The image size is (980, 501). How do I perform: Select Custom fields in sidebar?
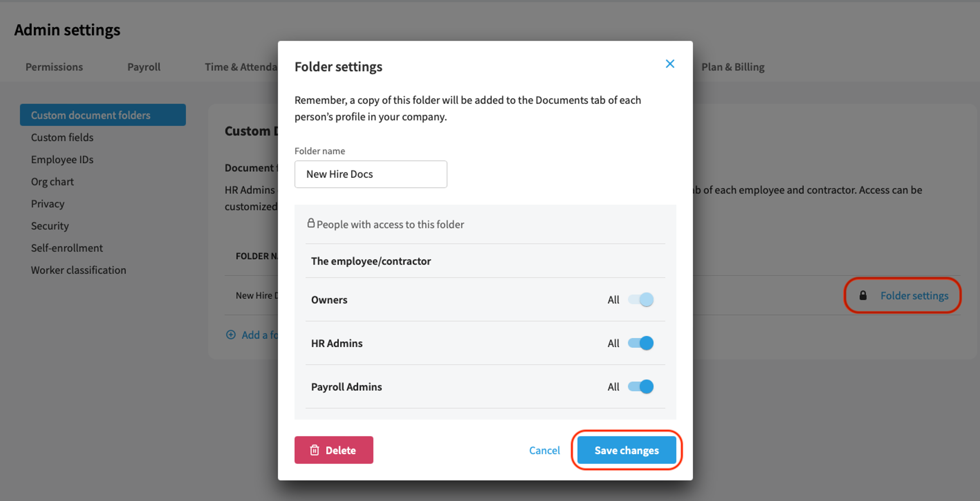62,137
